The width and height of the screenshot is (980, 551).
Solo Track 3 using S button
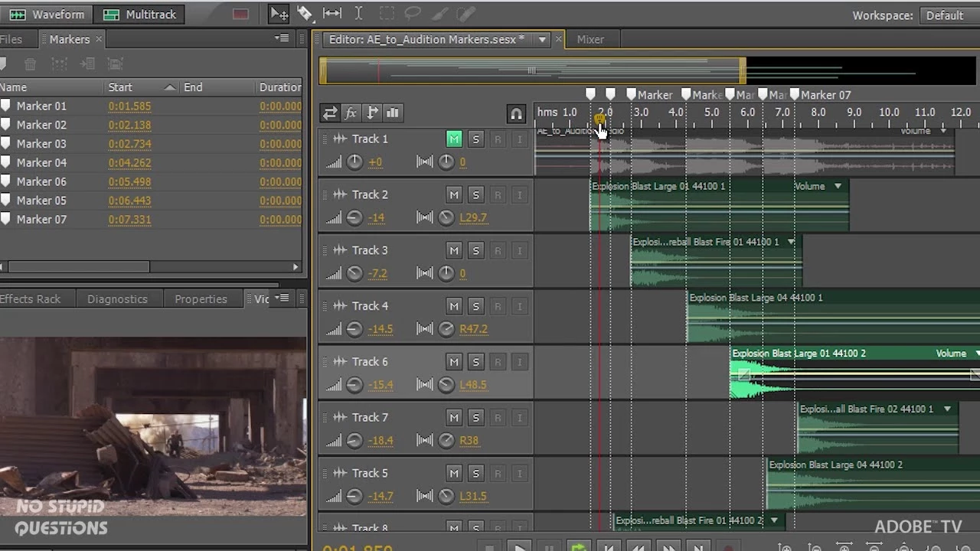pyautogui.click(x=475, y=250)
